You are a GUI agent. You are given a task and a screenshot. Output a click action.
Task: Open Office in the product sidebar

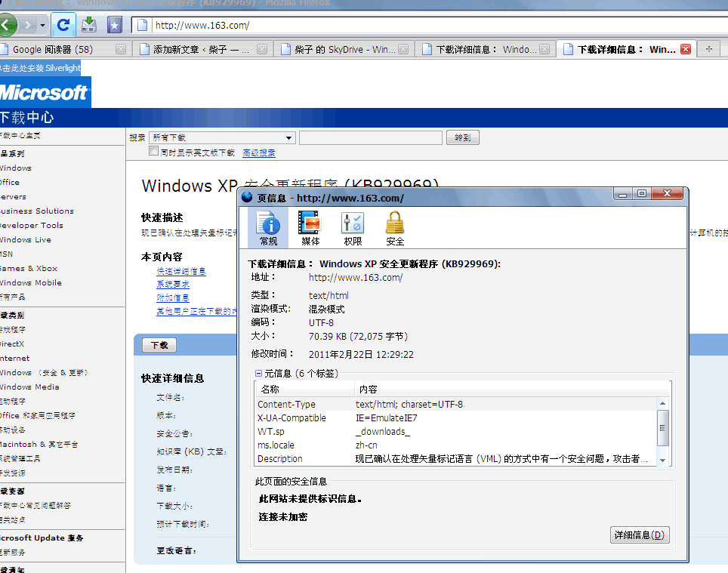(x=9, y=183)
